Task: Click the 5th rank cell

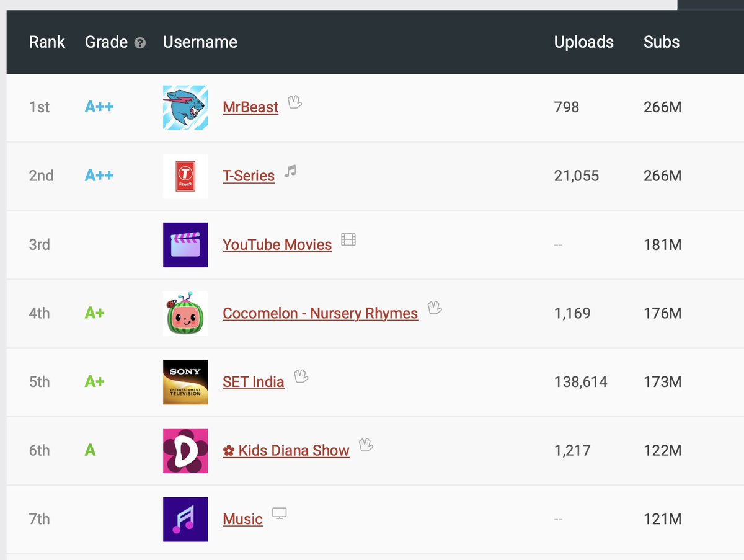Action: [39, 382]
